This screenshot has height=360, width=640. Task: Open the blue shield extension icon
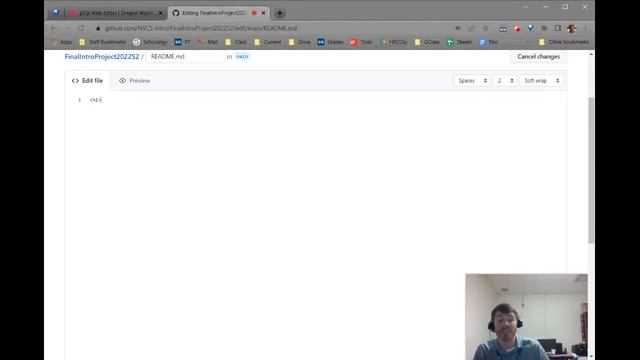click(x=531, y=28)
